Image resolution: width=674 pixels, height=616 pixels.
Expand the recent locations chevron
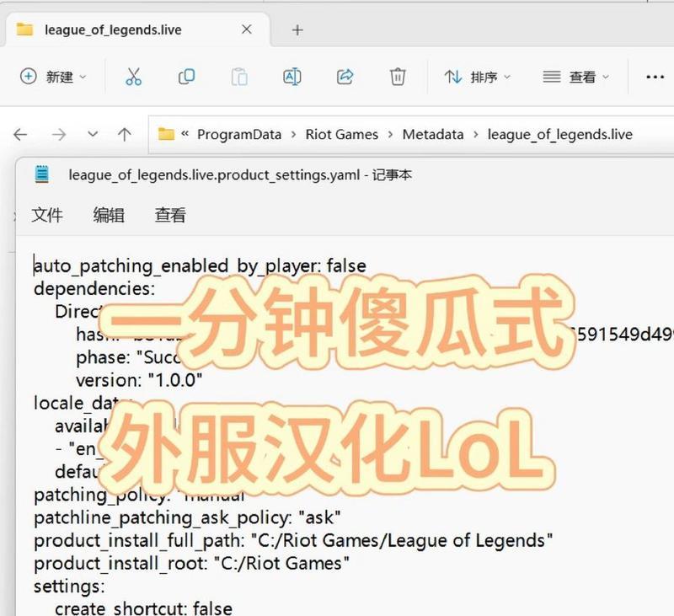(93, 134)
